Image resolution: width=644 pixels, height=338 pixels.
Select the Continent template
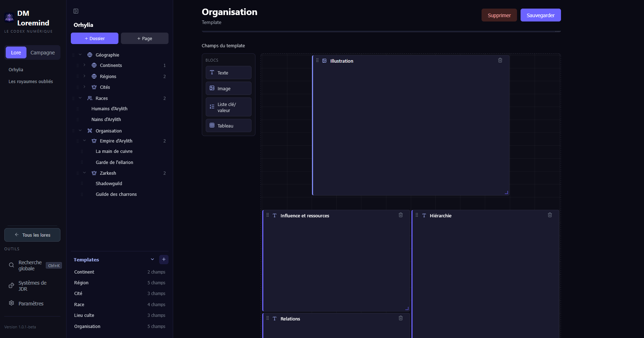pyautogui.click(x=119, y=272)
